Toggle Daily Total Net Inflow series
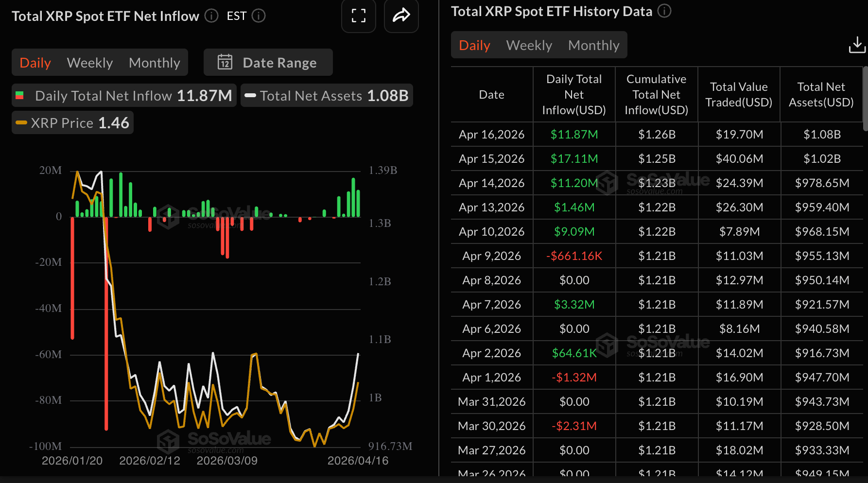Image resolution: width=868 pixels, height=483 pixels. coord(124,96)
